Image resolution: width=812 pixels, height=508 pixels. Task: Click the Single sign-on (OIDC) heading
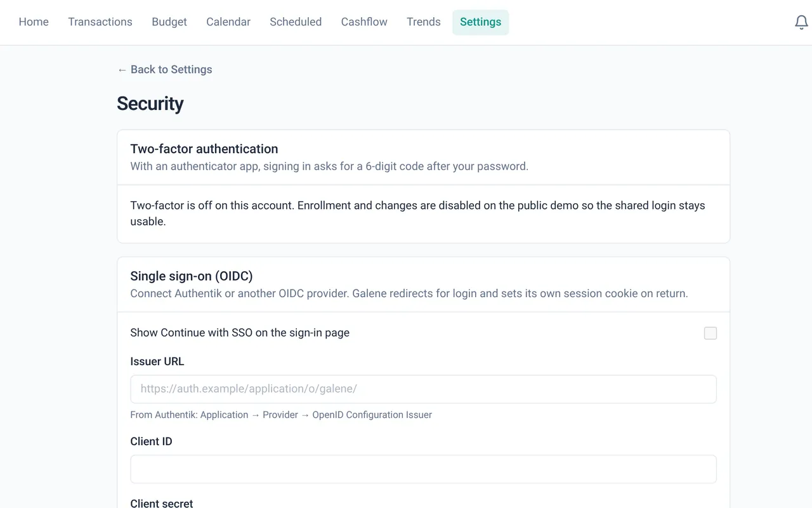192,276
